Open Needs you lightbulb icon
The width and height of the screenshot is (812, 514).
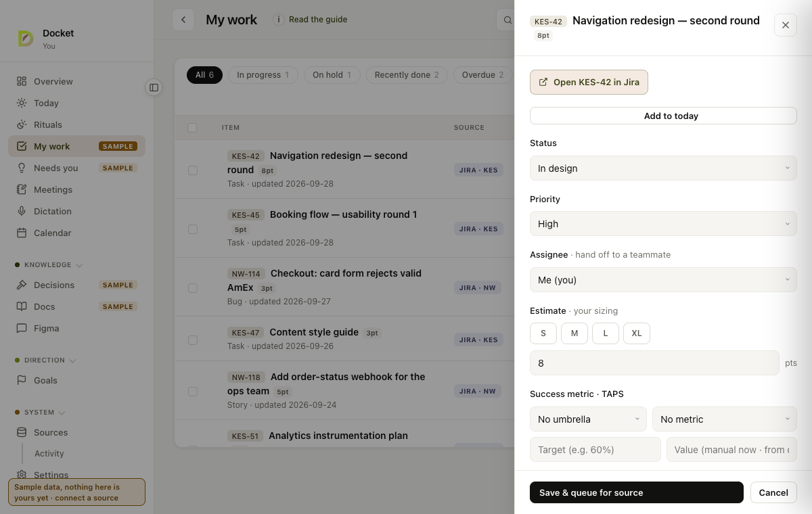tap(22, 168)
